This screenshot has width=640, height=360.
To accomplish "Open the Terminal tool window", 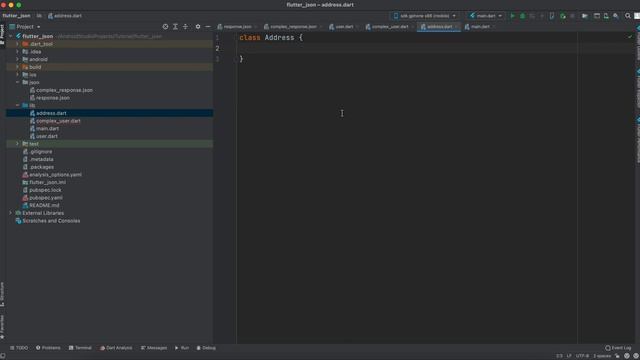I will point(80,348).
